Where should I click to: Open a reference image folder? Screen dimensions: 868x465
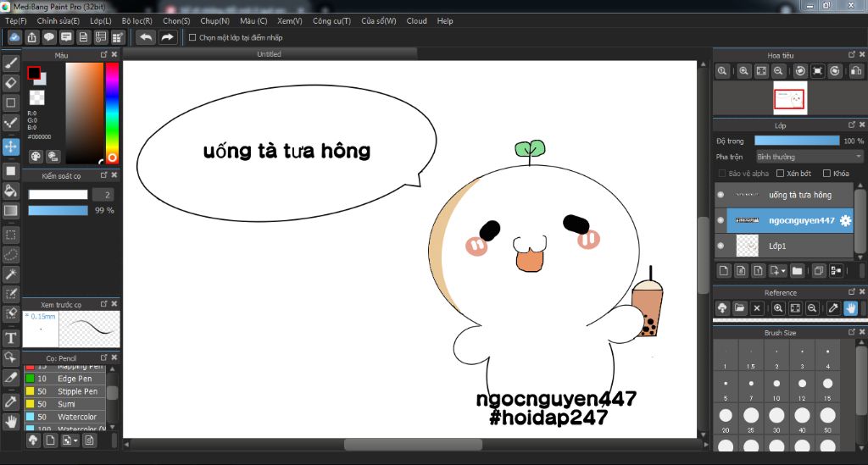739,308
